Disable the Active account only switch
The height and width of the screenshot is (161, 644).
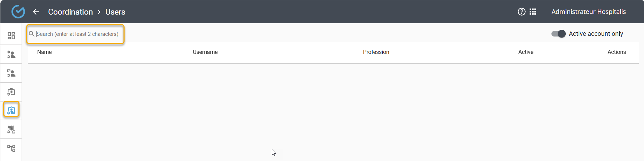tap(558, 34)
